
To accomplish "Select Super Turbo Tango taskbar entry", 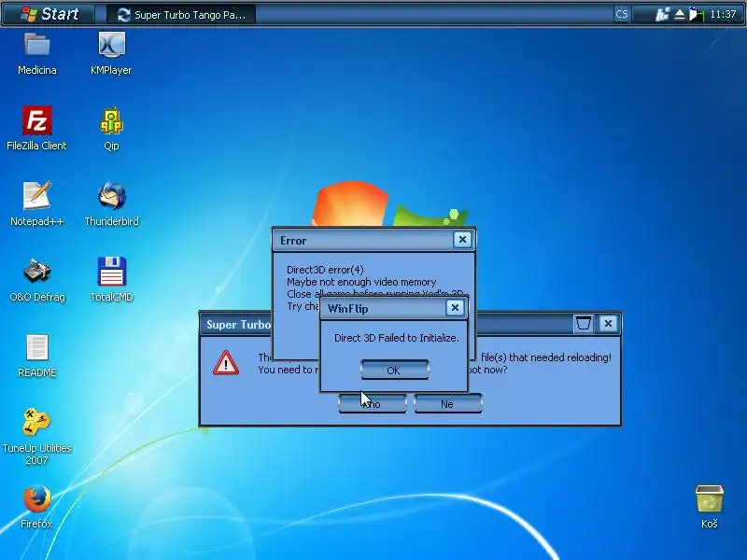I will coord(181,15).
